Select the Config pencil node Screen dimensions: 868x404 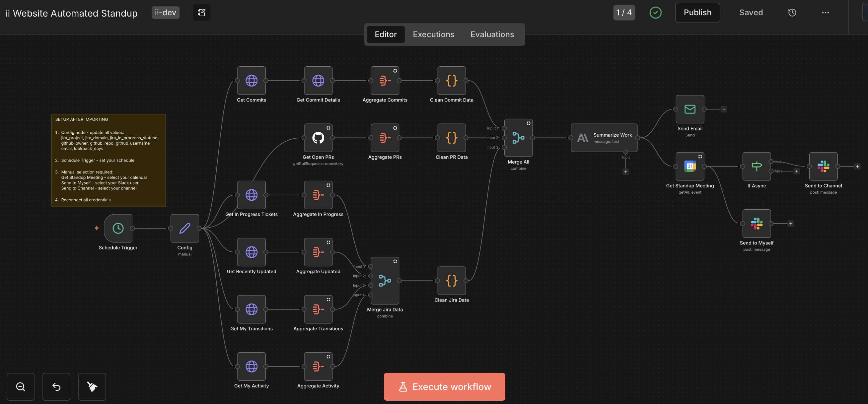[x=185, y=228]
